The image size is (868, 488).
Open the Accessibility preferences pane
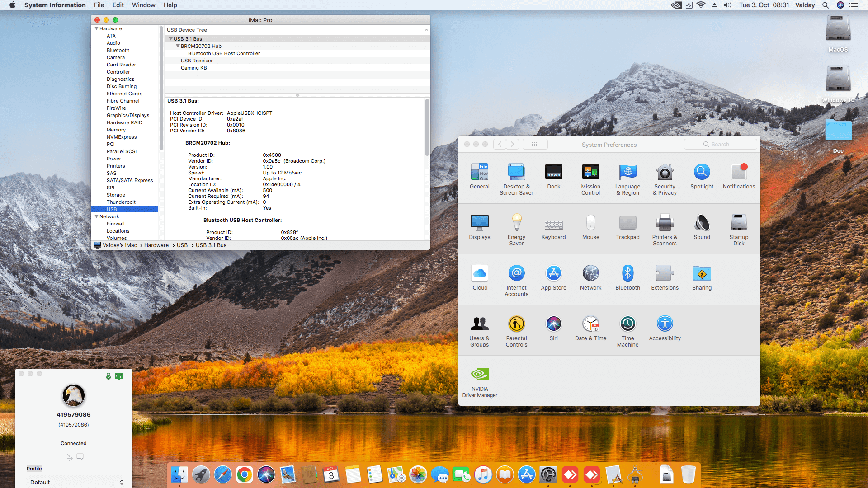point(665,328)
